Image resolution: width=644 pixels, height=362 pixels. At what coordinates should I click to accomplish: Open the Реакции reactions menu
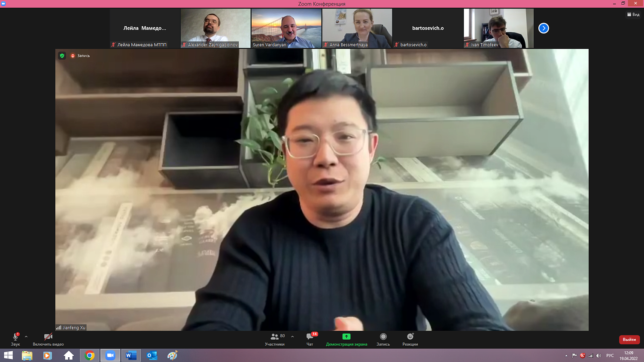click(410, 338)
